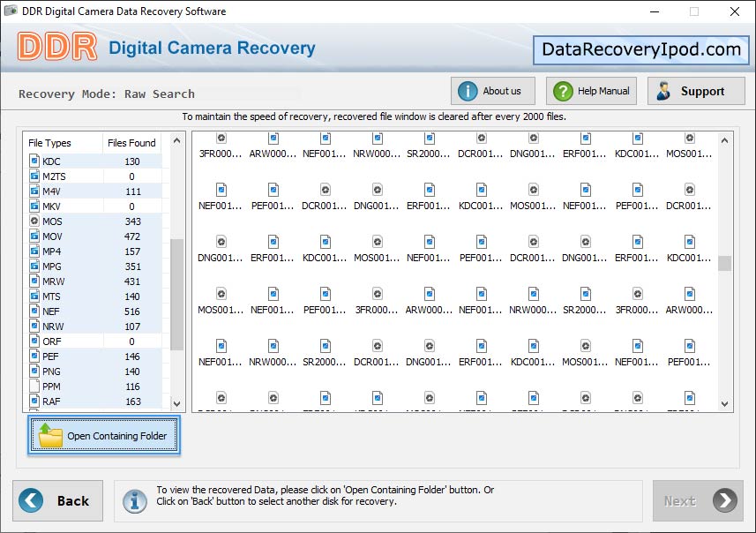Screen dimensions: 756x533
Task: Click the 'Recovery Mode: Raw Search' label
Action: [107, 94]
